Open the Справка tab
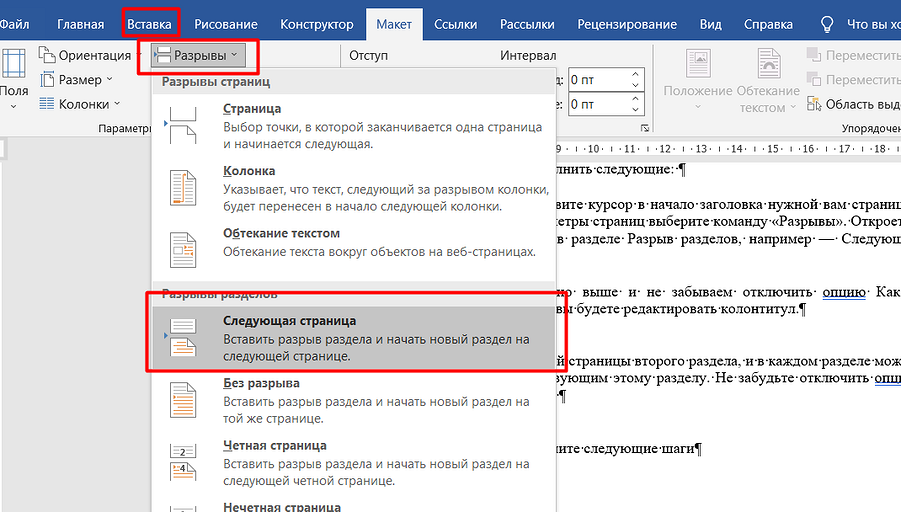The height and width of the screenshot is (512, 901). click(768, 24)
